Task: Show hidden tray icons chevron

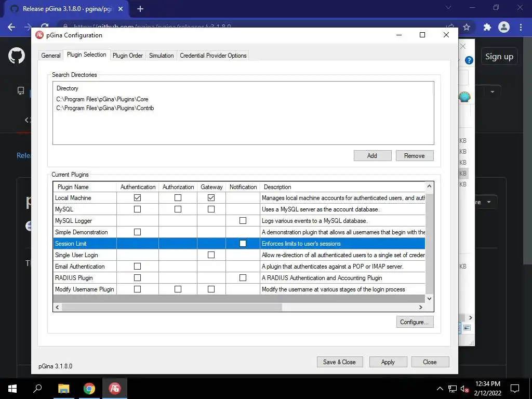Action: pos(440,389)
